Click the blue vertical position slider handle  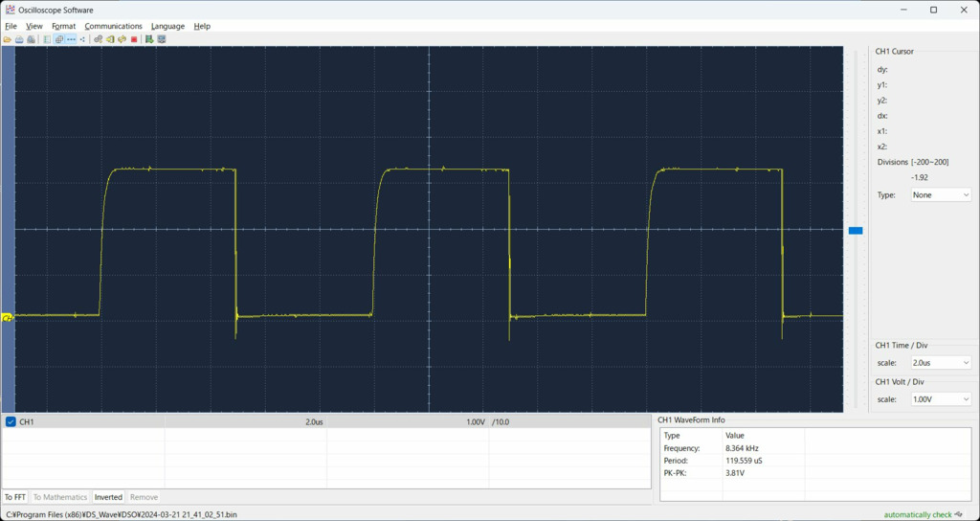(856, 231)
